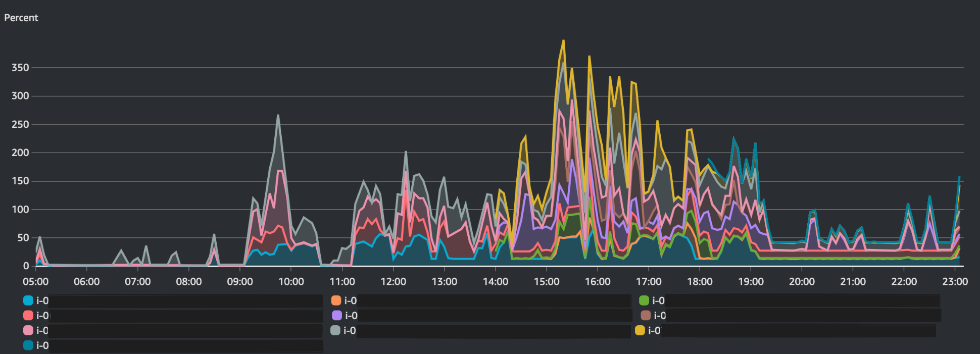Image resolution: width=980 pixels, height=354 pixels.
Task: Click the 350 y-axis value label
Action: pos(20,68)
